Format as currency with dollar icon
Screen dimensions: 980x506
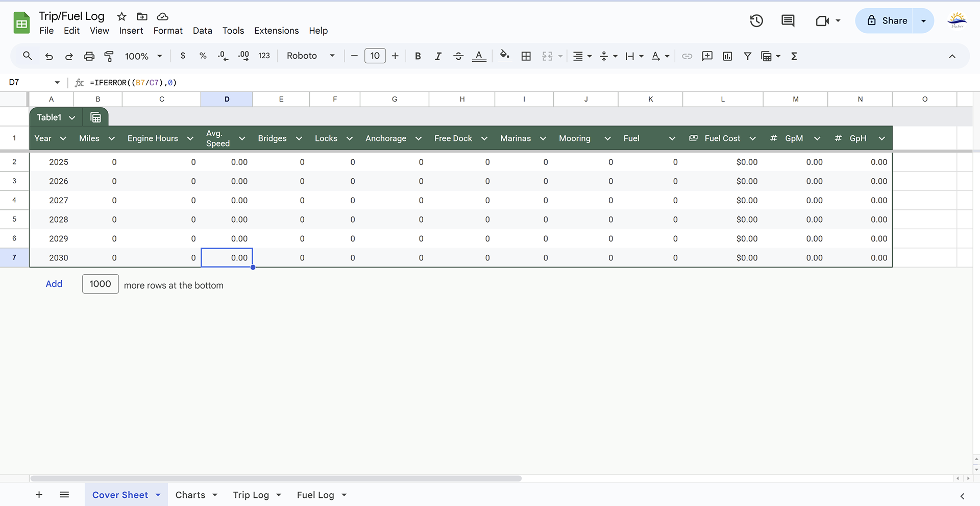pos(183,56)
